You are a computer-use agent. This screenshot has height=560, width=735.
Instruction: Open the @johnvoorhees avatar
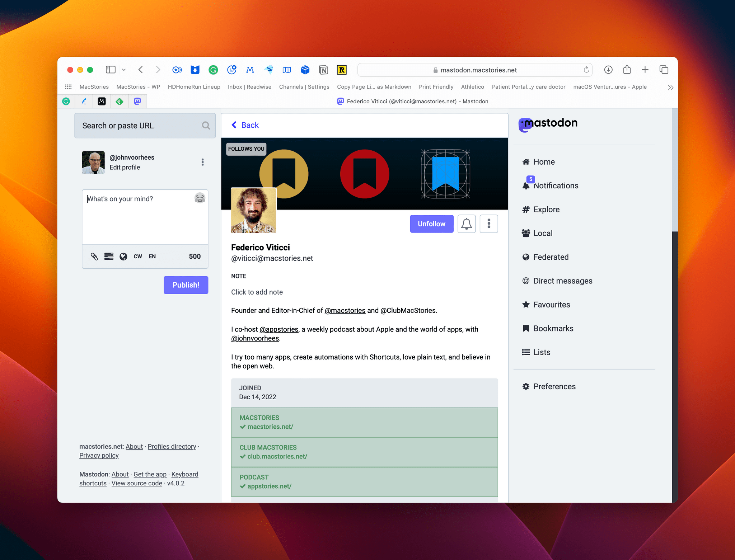[93, 163]
